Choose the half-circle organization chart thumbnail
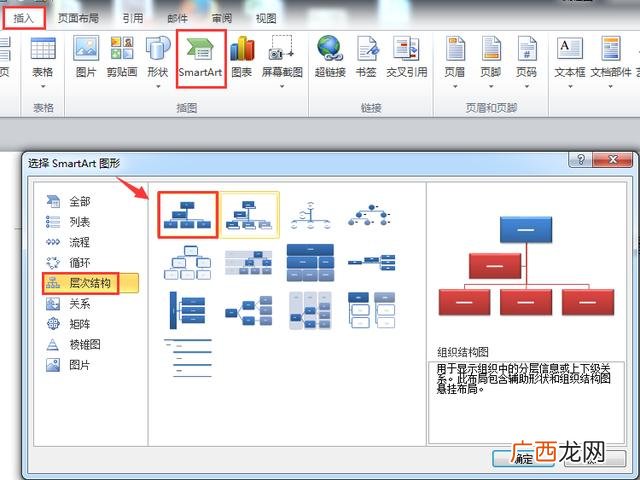 click(x=310, y=215)
